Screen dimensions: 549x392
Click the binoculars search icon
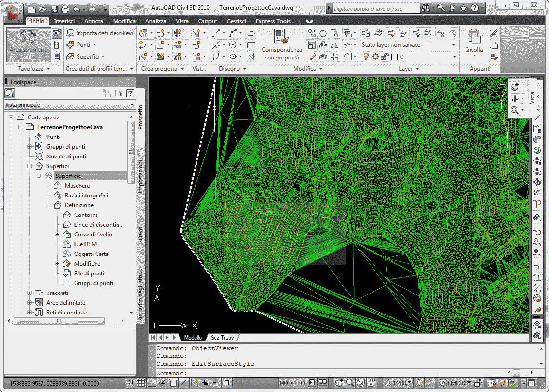point(426,8)
